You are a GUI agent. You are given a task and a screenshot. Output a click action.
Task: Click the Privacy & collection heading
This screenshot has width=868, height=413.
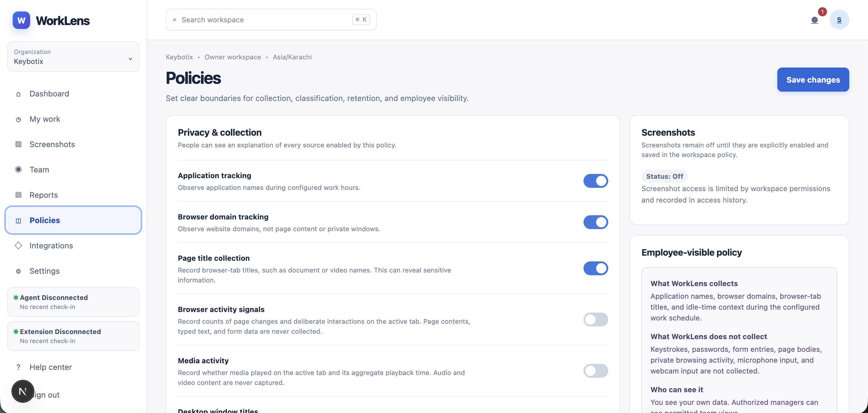point(219,133)
